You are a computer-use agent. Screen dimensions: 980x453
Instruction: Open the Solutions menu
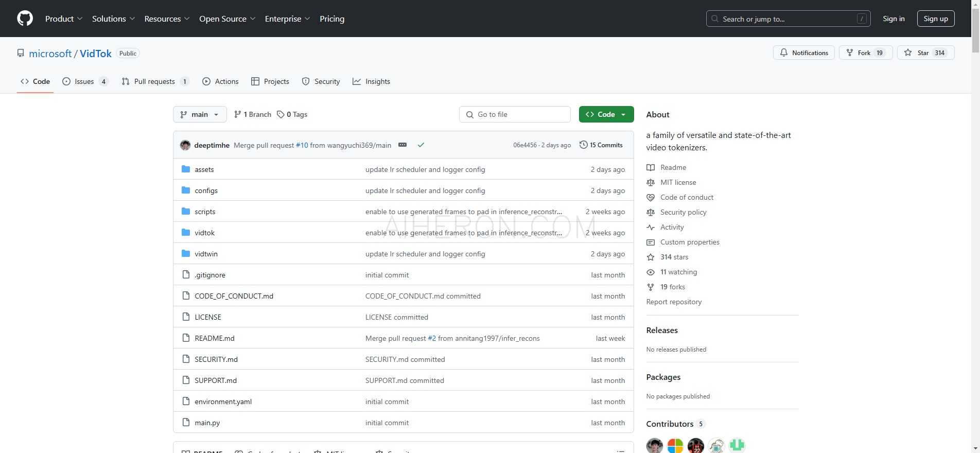point(114,19)
